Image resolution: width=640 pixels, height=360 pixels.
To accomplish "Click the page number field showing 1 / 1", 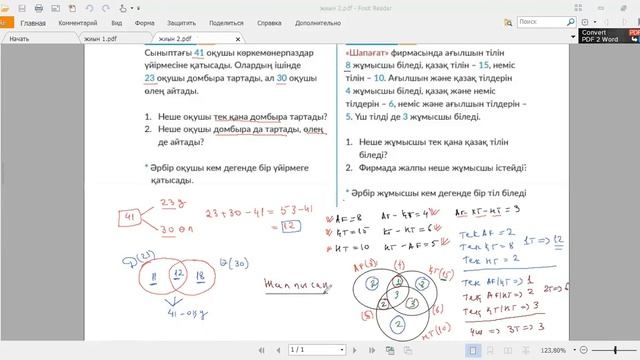I will (313, 350).
